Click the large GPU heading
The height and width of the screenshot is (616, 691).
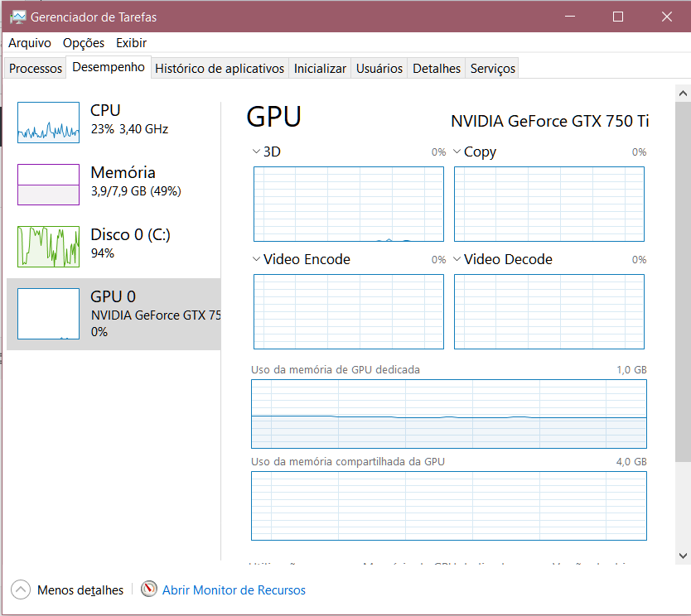273,117
